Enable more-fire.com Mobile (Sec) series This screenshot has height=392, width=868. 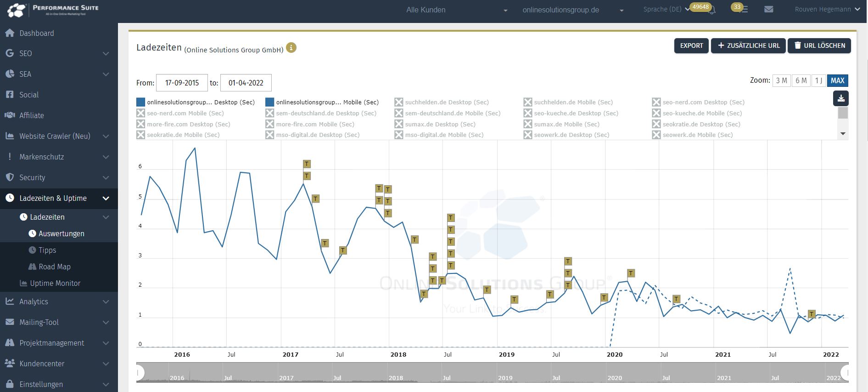[310, 124]
